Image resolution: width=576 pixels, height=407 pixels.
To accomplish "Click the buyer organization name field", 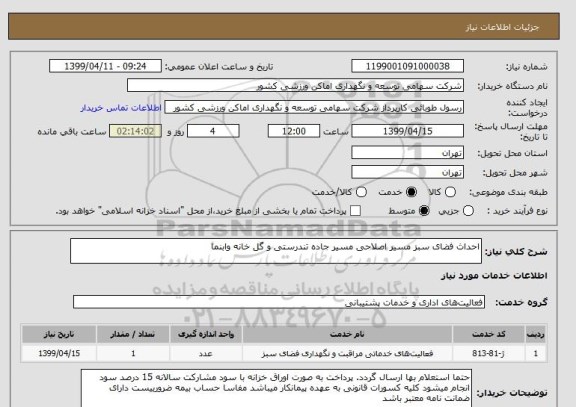I will pos(295,86).
